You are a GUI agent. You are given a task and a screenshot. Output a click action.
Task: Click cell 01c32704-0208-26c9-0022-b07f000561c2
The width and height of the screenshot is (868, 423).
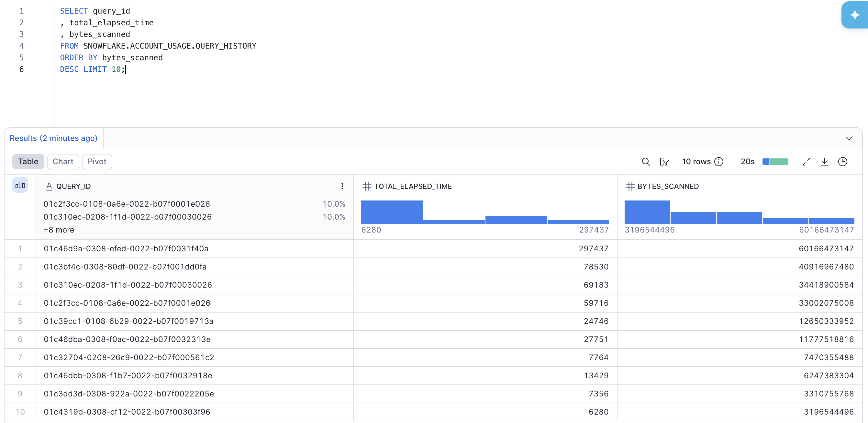tap(195, 358)
